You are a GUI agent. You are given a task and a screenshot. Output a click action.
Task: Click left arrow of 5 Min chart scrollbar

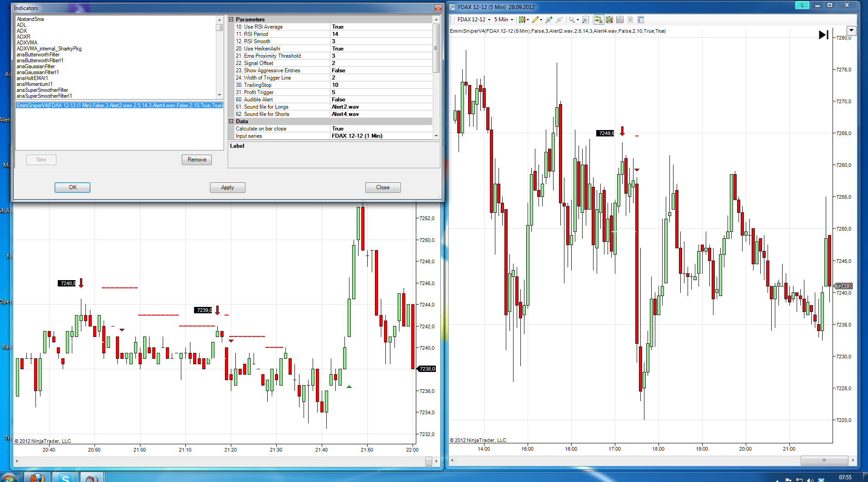click(x=452, y=460)
